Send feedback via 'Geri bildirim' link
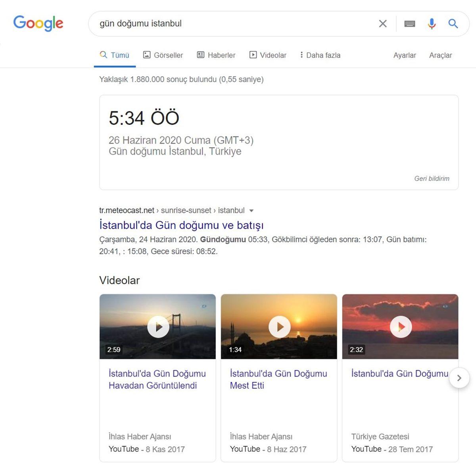 click(x=431, y=178)
